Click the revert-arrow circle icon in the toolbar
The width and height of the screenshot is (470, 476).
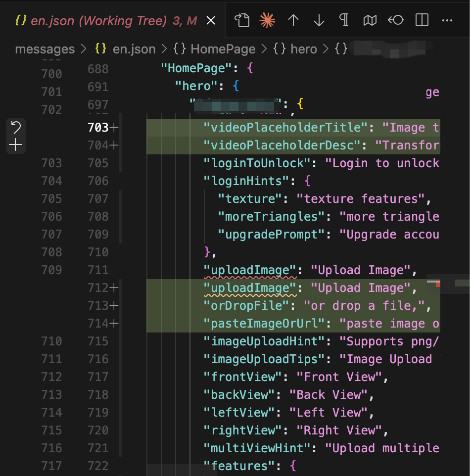pyautogui.click(x=396, y=20)
